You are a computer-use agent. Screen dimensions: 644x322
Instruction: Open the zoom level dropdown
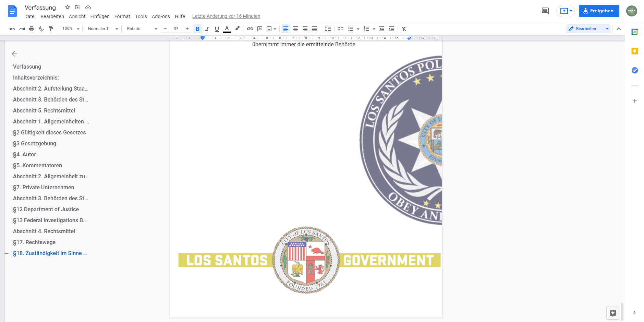[71, 29]
